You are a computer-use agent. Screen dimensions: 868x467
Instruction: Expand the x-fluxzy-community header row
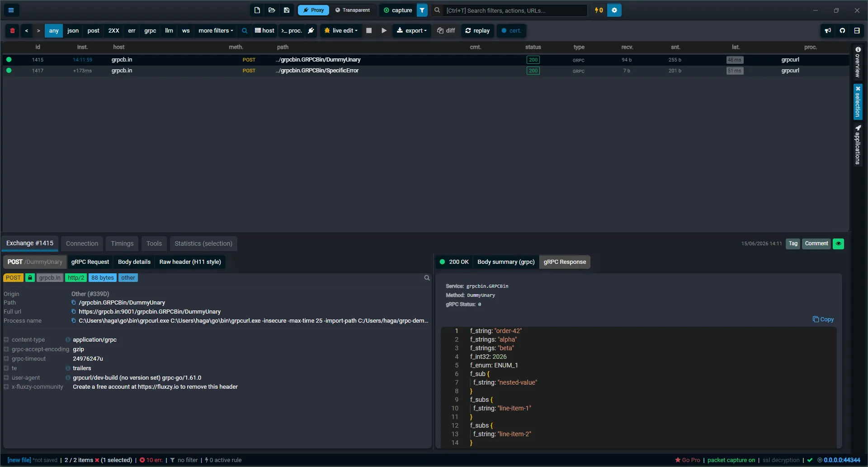pos(6,386)
